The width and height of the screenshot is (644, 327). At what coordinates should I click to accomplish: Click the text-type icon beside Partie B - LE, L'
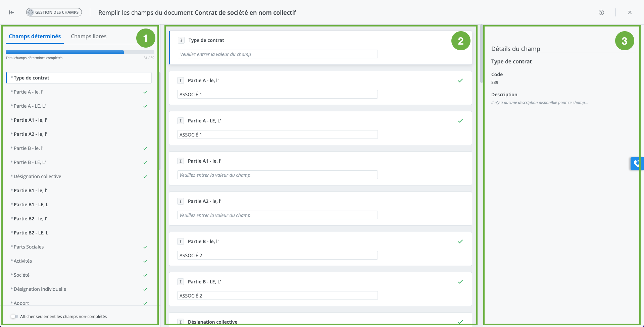(x=181, y=282)
